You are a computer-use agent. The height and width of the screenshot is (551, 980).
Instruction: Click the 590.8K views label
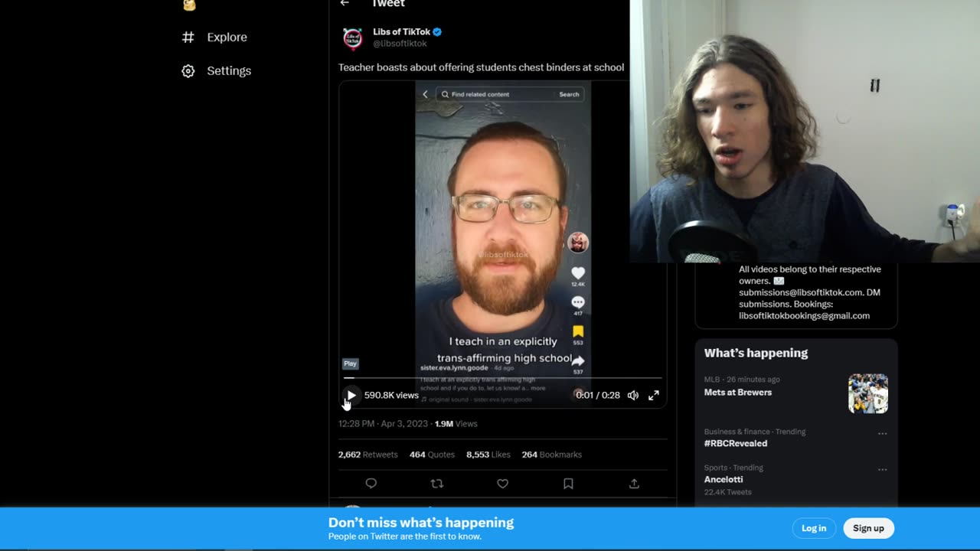[391, 395]
